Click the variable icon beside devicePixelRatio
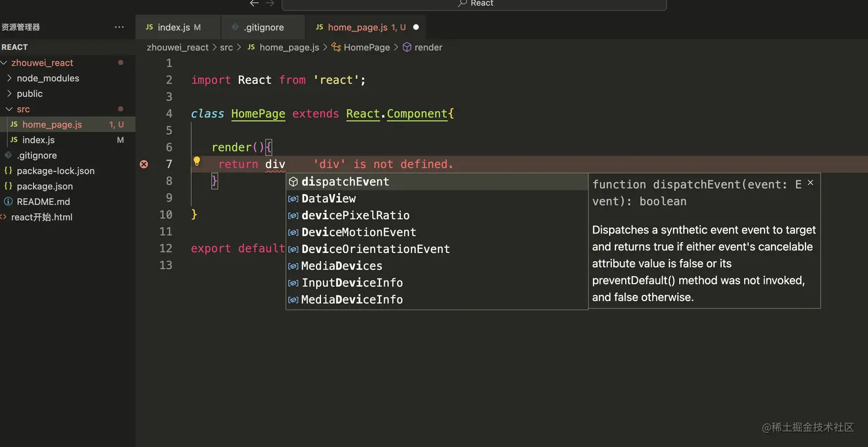Viewport: 868px width, 447px height. pos(293,216)
